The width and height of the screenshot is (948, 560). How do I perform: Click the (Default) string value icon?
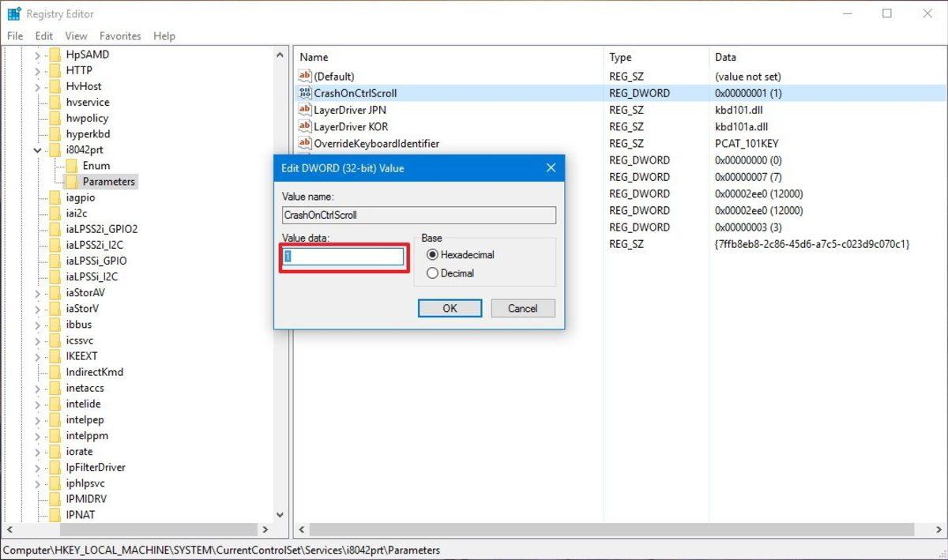pos(305,76)
